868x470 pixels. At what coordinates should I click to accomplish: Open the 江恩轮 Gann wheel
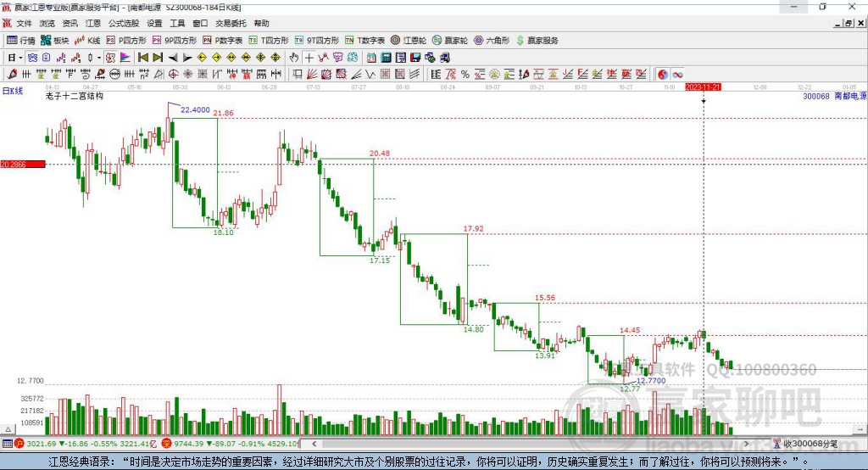(x=409, y=41)
